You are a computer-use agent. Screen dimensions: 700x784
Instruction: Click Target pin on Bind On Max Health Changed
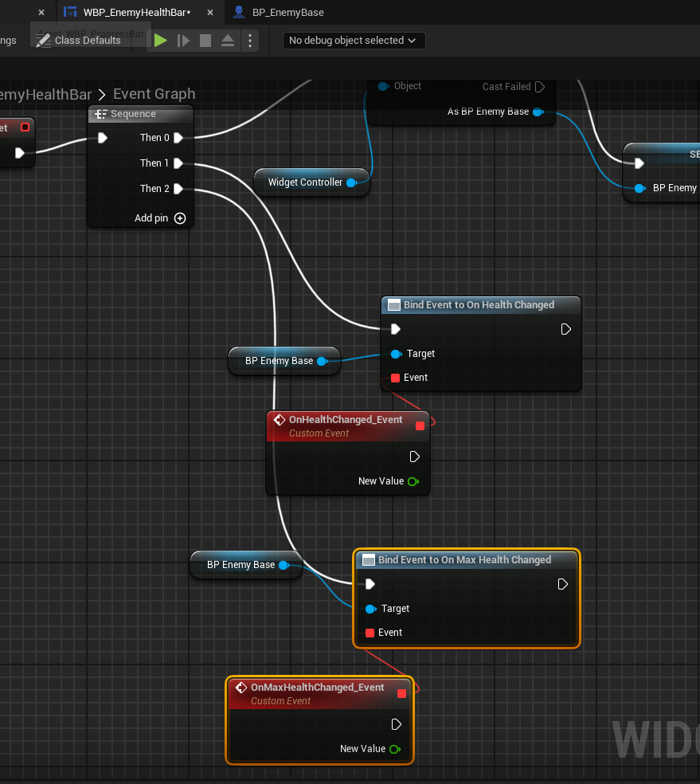(371, 610)
